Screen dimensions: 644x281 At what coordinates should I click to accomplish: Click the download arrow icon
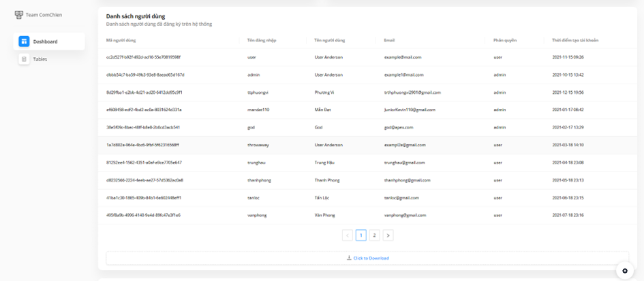pos(349,258)
